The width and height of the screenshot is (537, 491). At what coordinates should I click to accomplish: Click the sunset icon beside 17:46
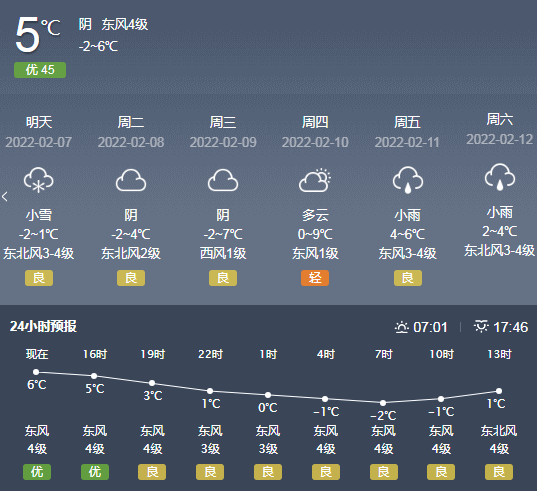481,327
